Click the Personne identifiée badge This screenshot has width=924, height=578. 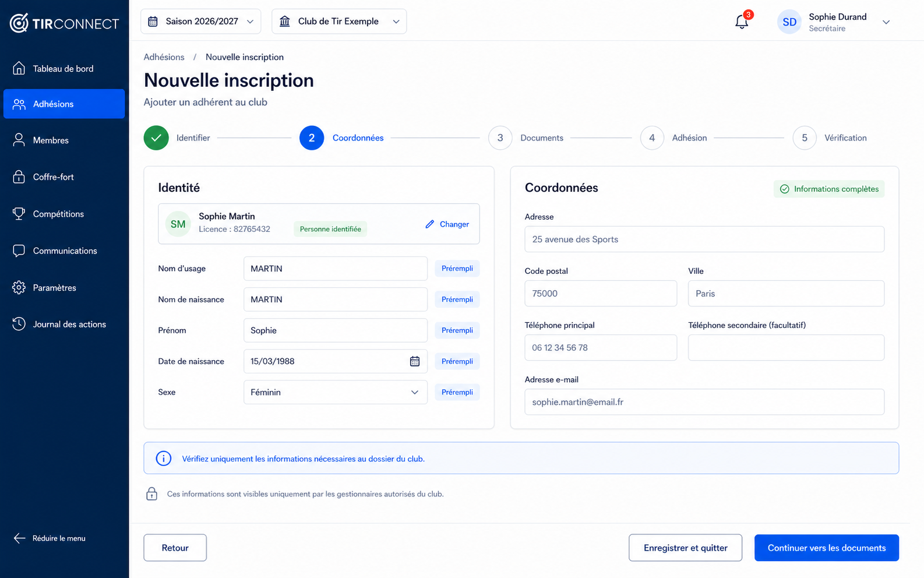[330, 229]
